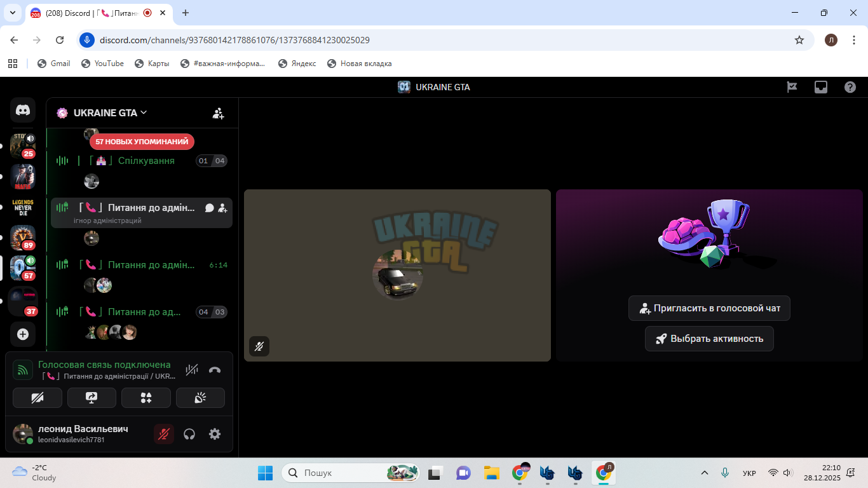Image resolution: width=868 pixels, height=488 pixels.
Task: Open the server icon with 25 badge
Action: tap(23, 146)
